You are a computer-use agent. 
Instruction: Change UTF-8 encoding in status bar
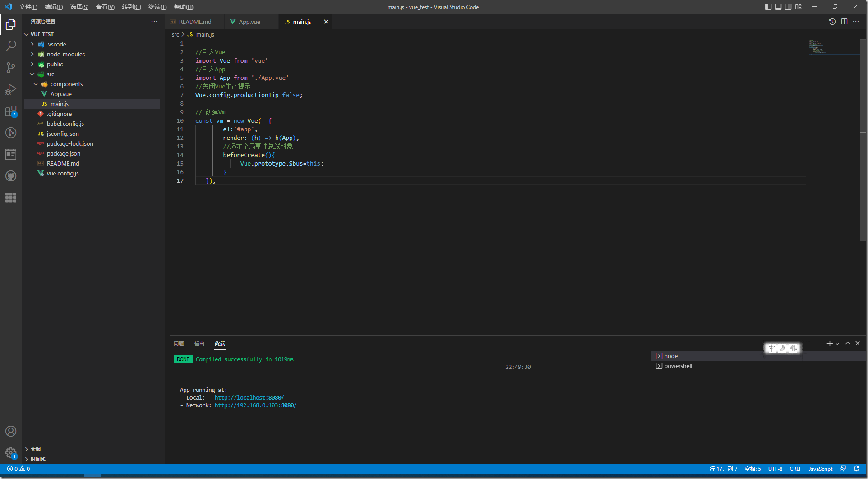pos(776,469)
